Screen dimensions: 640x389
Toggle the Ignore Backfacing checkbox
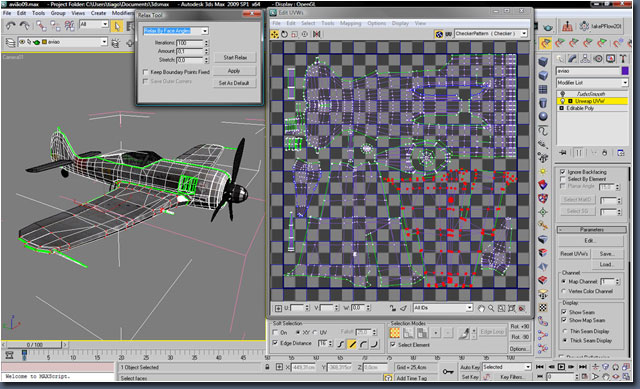click(563, 172)
